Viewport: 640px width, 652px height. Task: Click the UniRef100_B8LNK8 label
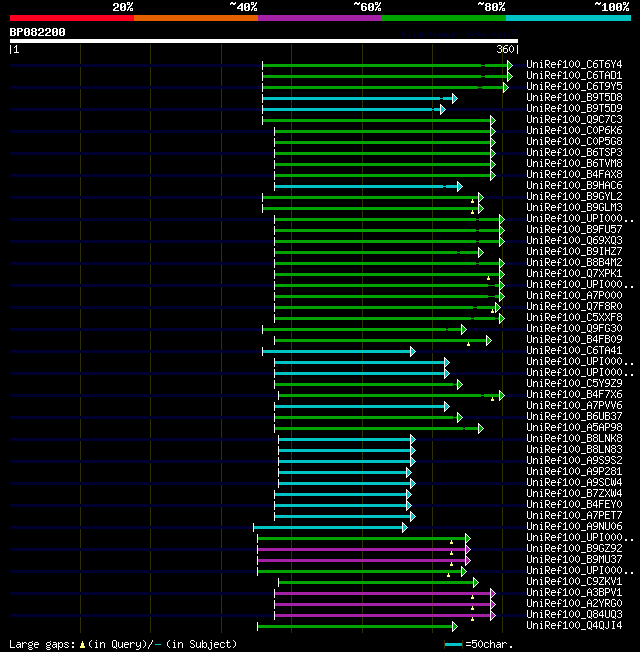pos(574,439)
